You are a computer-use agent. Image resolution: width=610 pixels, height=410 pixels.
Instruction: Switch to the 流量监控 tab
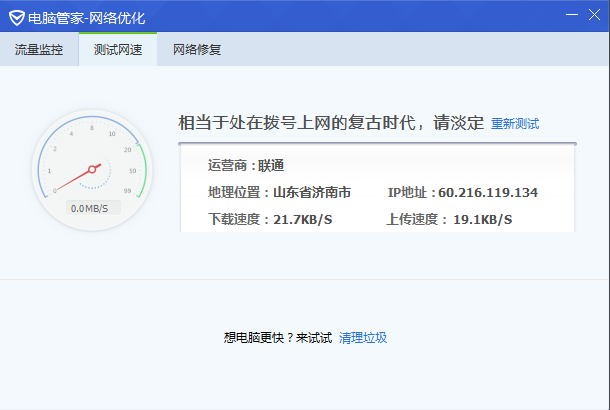(x=39, y=50)
